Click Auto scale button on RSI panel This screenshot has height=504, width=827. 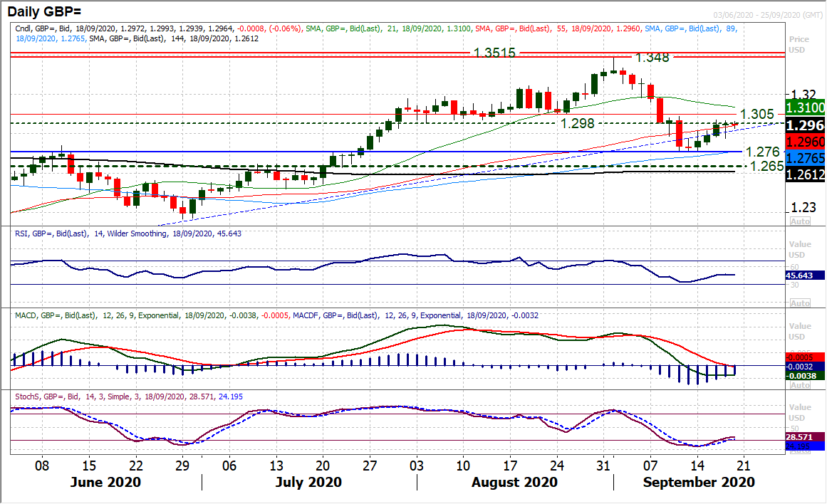tap(801, 303)
